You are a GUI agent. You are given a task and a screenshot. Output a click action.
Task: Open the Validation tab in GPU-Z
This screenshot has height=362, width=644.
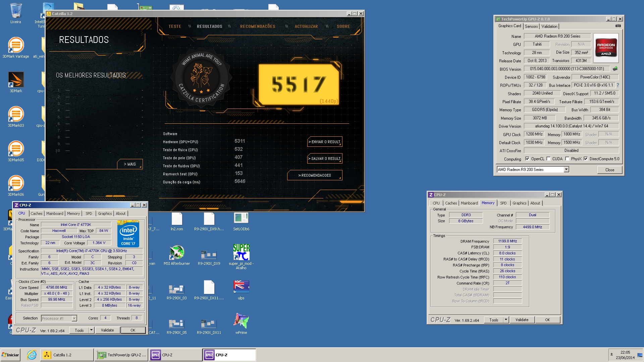549,26
